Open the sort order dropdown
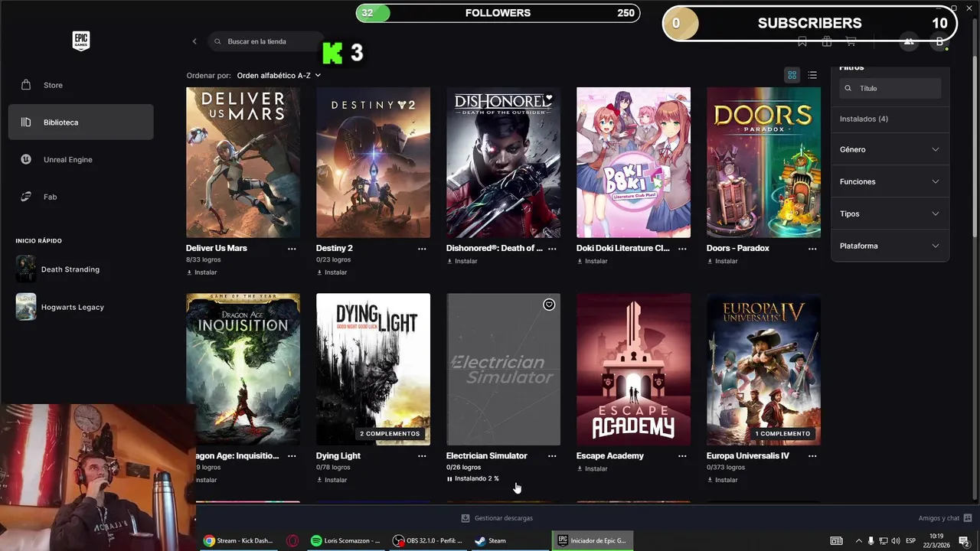 [x=279, y=76]
